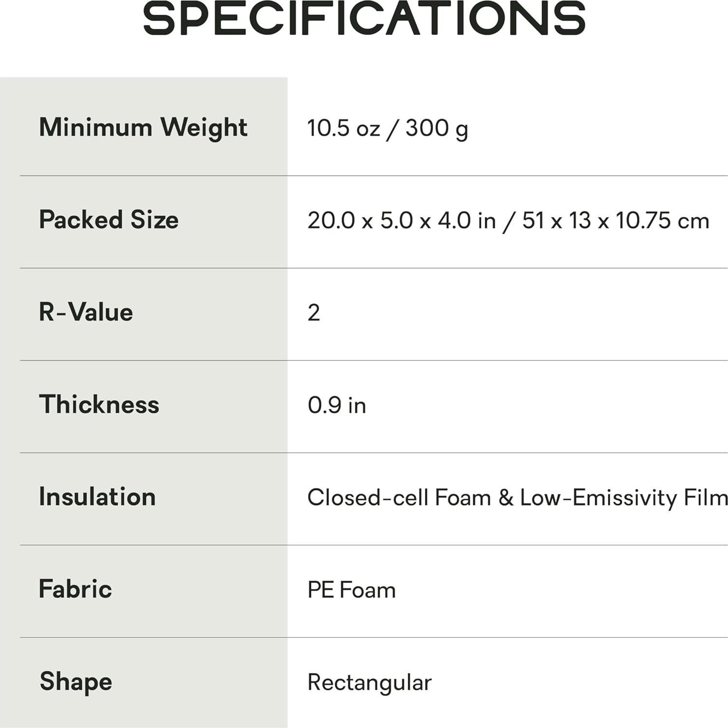
Task: Click the ampersand in the Insulation value
Action: click(x=506, y=498)
